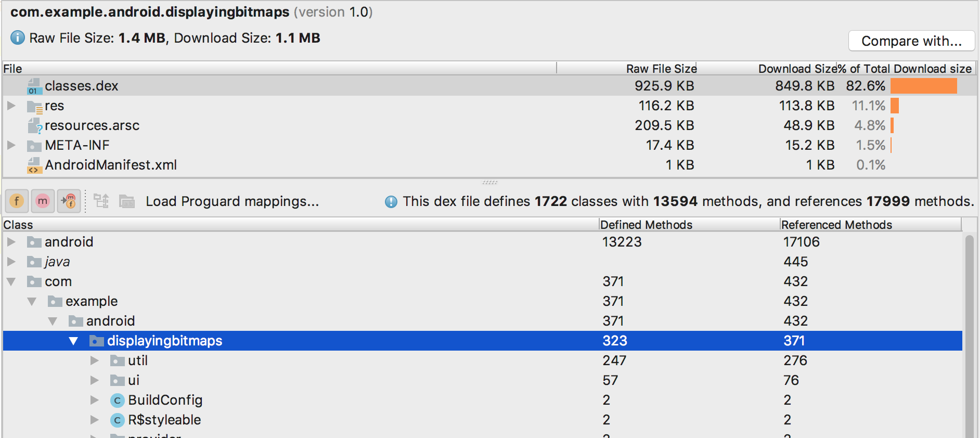This screenshot has width=980, height=438.
Task: Expand the META-INF folder
Action: click(x=11, y=146)
